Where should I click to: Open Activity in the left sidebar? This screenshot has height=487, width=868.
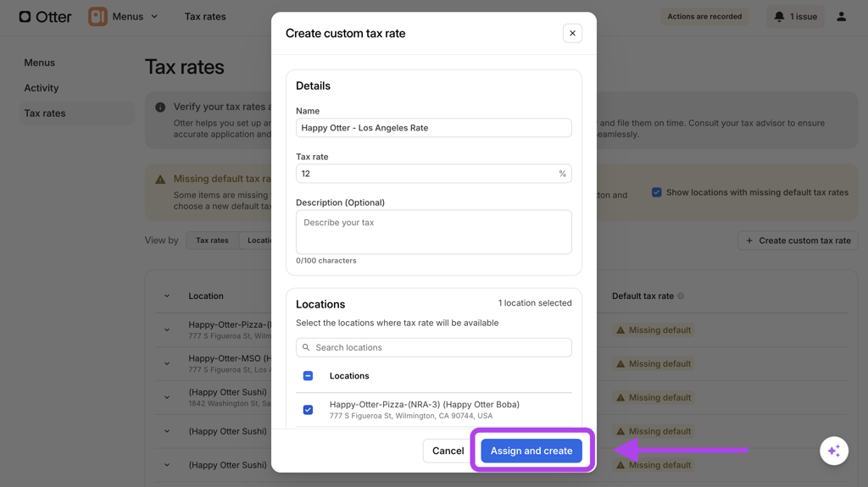tap(42, 88)
